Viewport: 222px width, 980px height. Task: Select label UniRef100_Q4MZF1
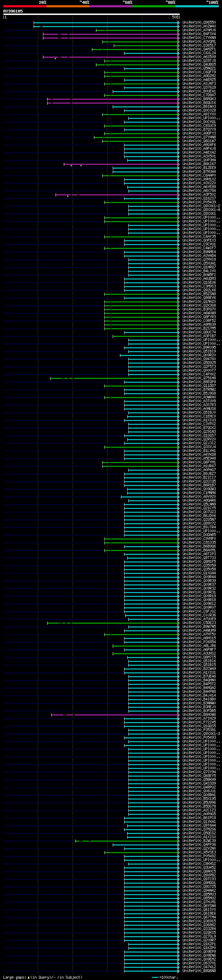coord(199,49)
